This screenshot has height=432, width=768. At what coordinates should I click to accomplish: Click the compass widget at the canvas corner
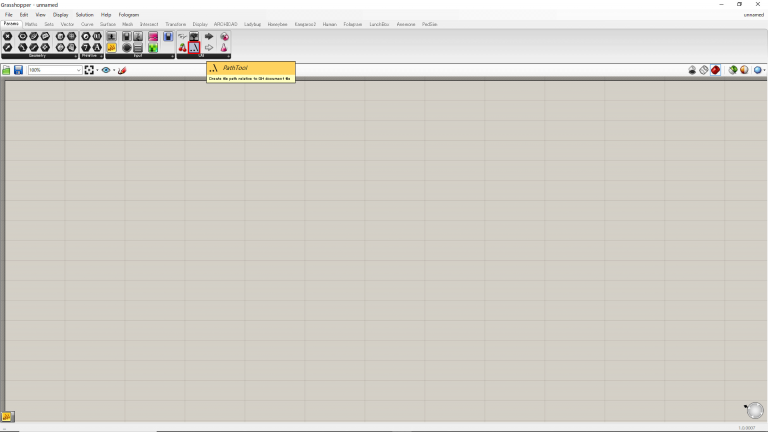click(754, 409)
